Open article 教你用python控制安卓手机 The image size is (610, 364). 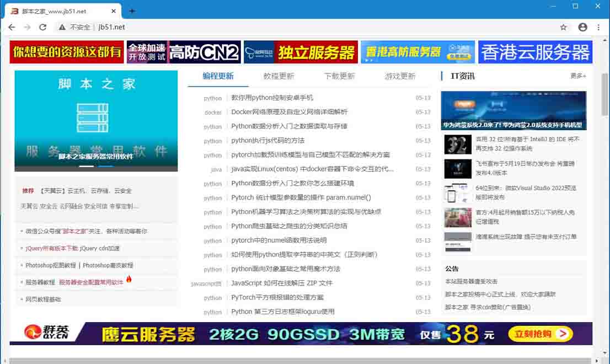pos(272,98)
